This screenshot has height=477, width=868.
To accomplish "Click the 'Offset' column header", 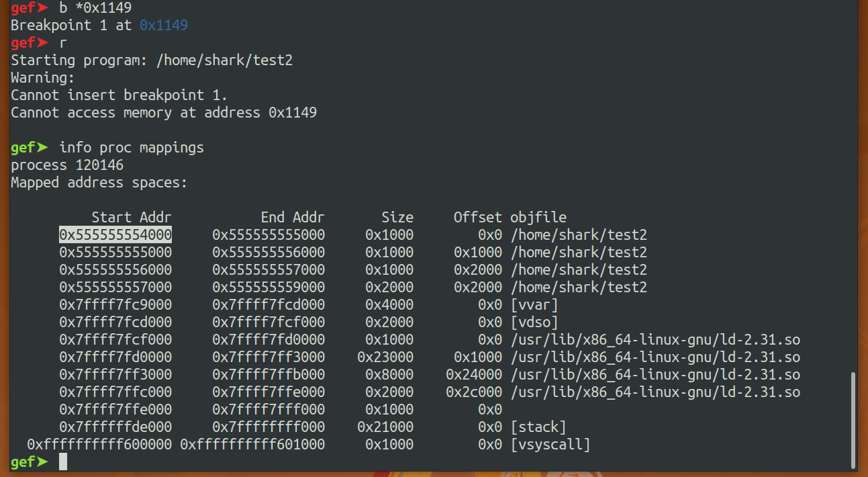I will pos(478,218).
